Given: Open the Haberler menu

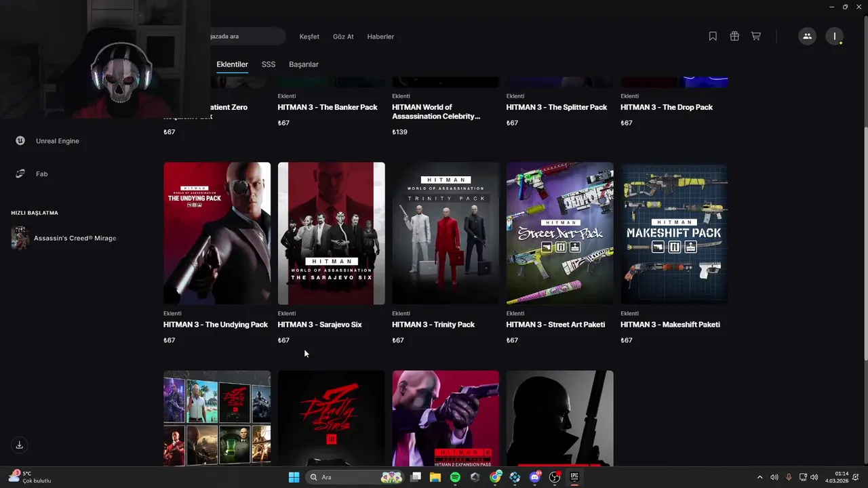Looking at the screenshot, I should tap(380, 37).
